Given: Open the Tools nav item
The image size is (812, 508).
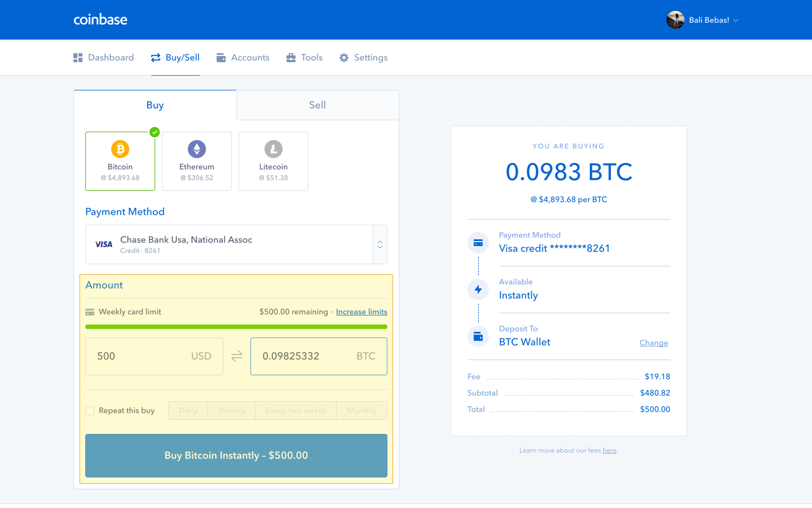Looking at the screenshot, I should click(x=304, y=58).
